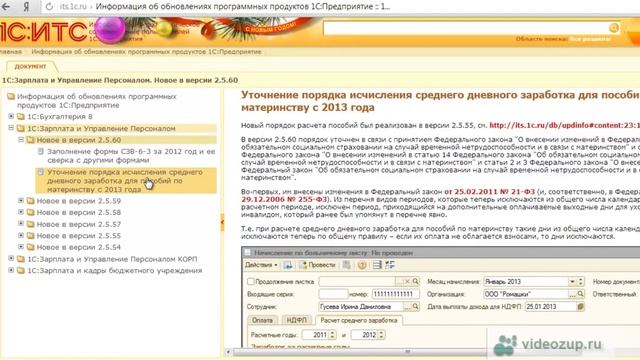This screenshot has width=640, height=360.
Task: Click the browser back arrow
Action: [x=6, y=7]
